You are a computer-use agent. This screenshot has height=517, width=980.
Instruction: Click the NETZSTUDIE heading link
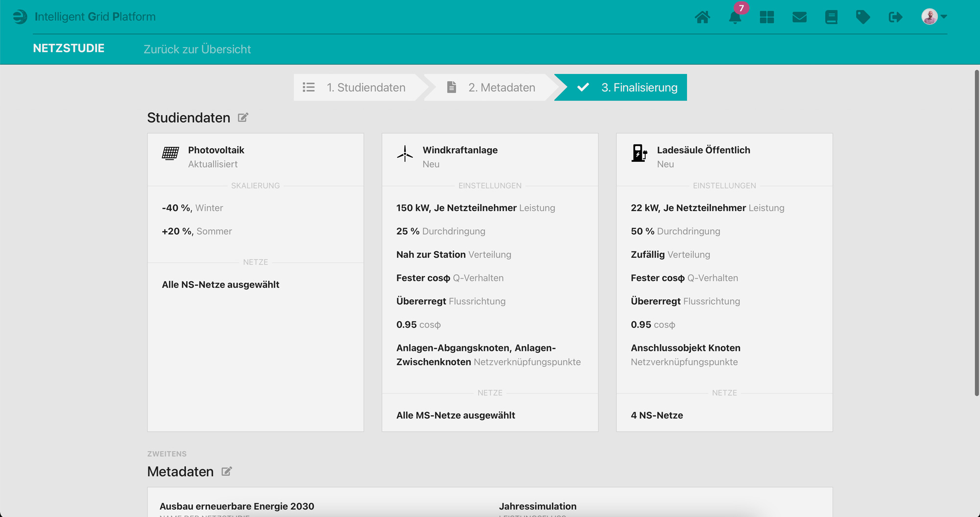tap(69, 48)
